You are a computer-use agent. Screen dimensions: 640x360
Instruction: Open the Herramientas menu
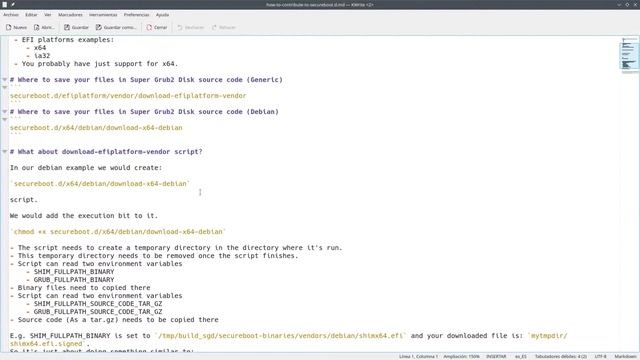(103, 15)
